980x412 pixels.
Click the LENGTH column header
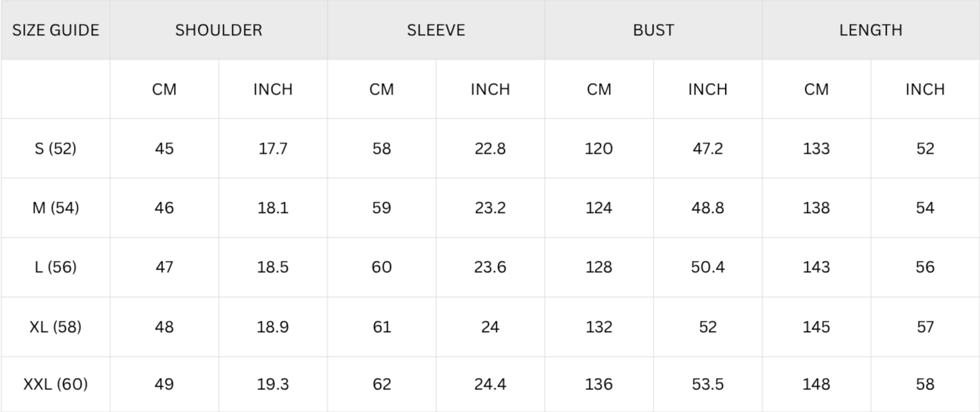870,30
